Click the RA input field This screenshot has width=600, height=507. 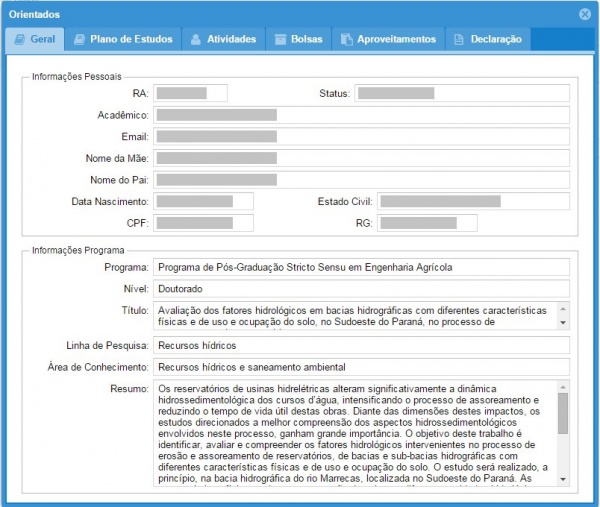click(x=190, y=93)
